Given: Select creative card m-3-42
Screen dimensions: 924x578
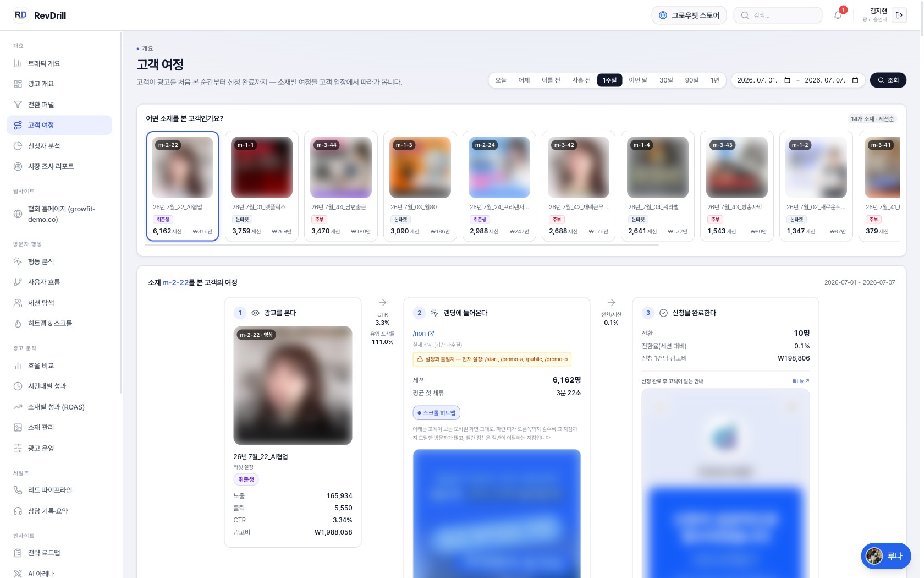Looking at the screenshot, I should tap(579, 186).
